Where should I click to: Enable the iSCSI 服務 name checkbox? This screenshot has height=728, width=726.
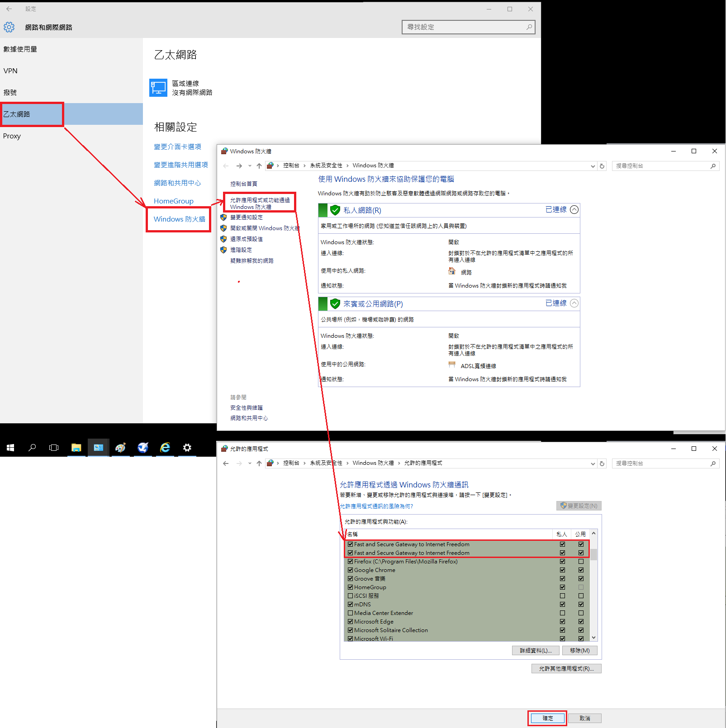tap(350, 596)
